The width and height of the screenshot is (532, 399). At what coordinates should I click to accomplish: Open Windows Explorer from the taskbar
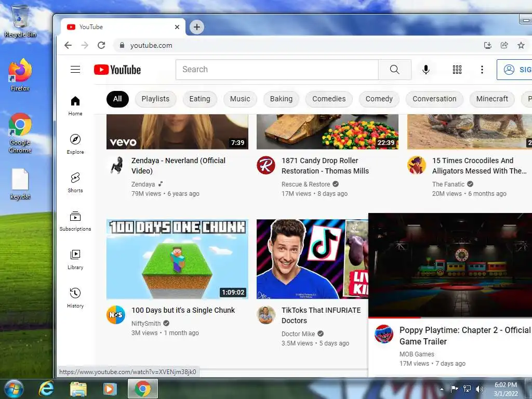(x=78, y=389)
